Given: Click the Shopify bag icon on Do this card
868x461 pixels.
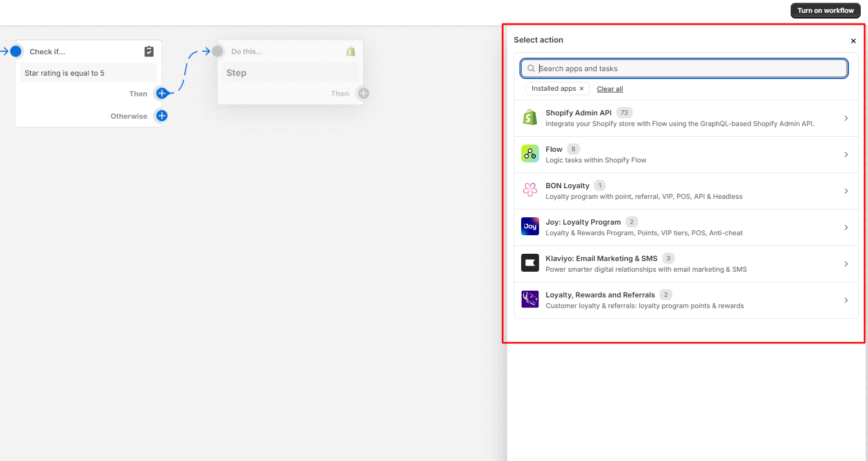Looking at the screenshot, I should point(351,52).
